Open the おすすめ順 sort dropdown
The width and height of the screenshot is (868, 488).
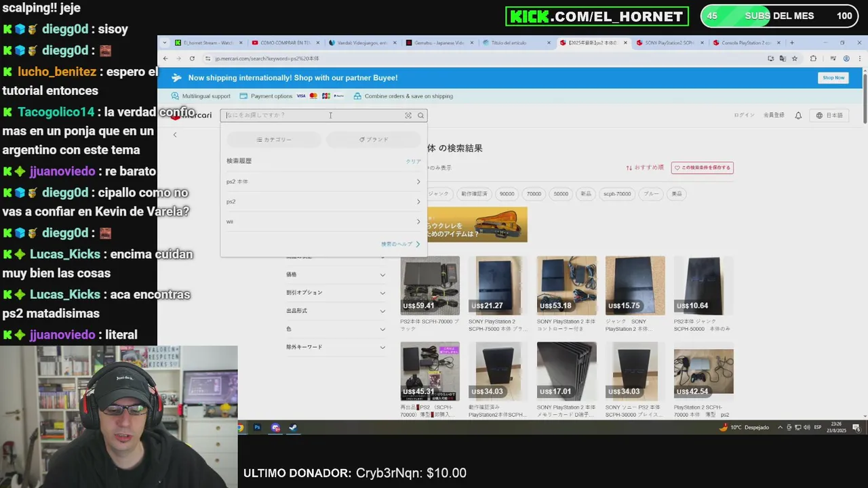coord(645,167)
